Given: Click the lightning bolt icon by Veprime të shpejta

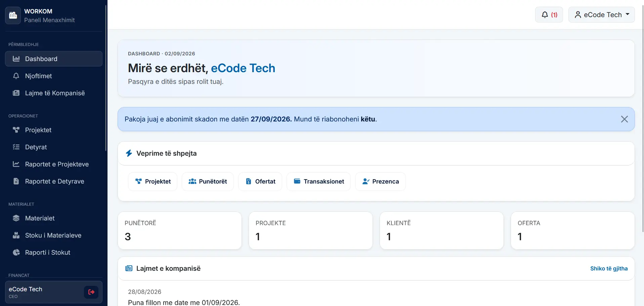Looking at the screenshot, I should coord(129,153).
